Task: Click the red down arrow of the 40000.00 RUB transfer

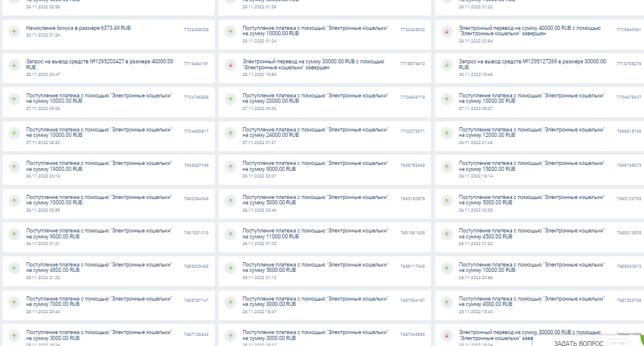Action: (447, 32)
